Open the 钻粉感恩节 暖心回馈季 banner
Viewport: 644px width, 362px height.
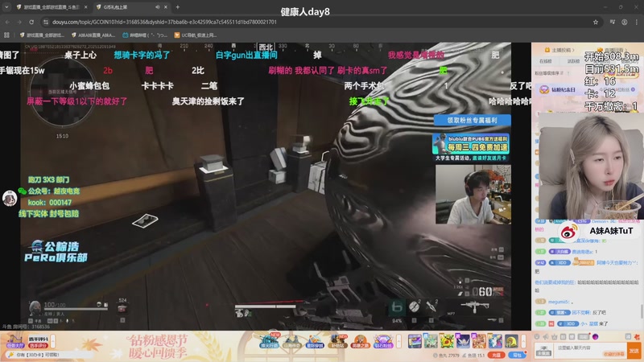coord(158,346)
